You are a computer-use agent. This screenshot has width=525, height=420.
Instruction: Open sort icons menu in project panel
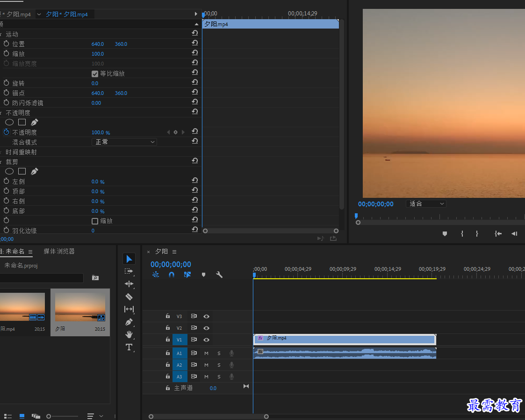pos(91,416)
